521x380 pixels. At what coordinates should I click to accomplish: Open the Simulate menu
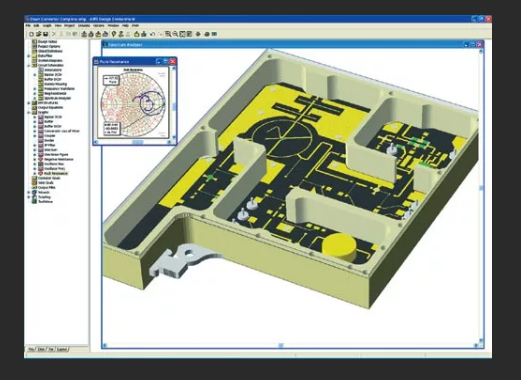click(x=84, y=25)
